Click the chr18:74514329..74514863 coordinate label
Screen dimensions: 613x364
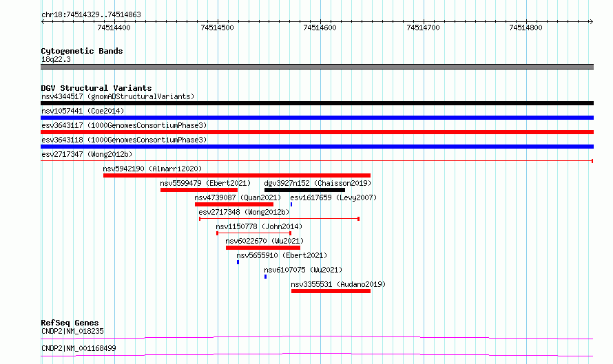pyautogui.click(x=91, y=15)
